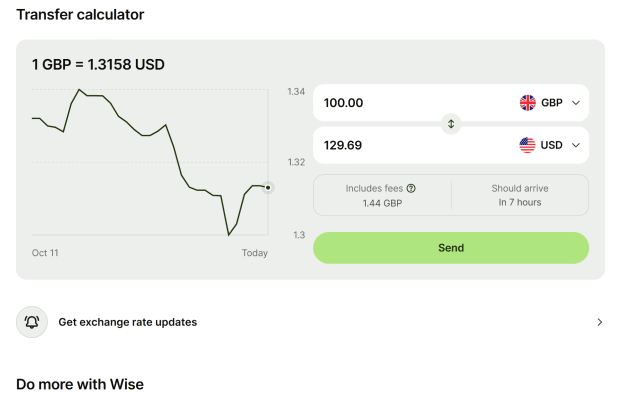The width and height of the screenshot is (625, 396).
Task: Click the current rate dot on chart
Action: 268,187
